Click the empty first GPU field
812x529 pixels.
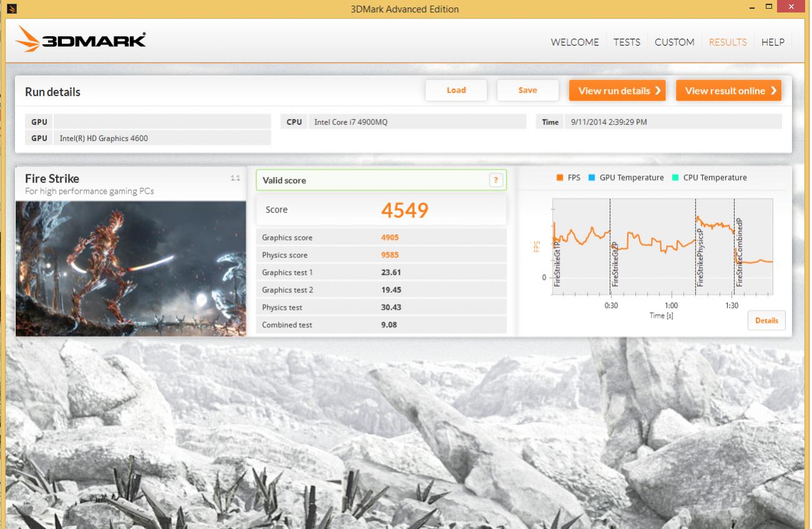pos(162,122)
